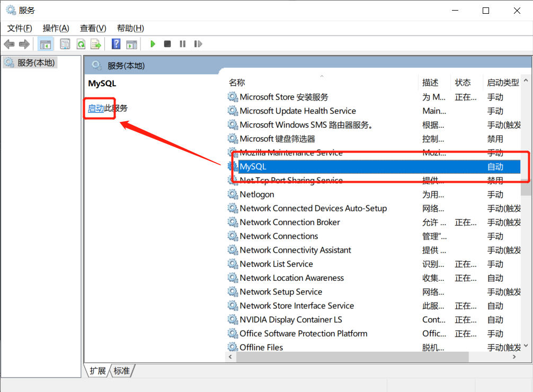Click vertical scrollbar up arrow
This screenshot has width=533, height=392.
point(526,81)
